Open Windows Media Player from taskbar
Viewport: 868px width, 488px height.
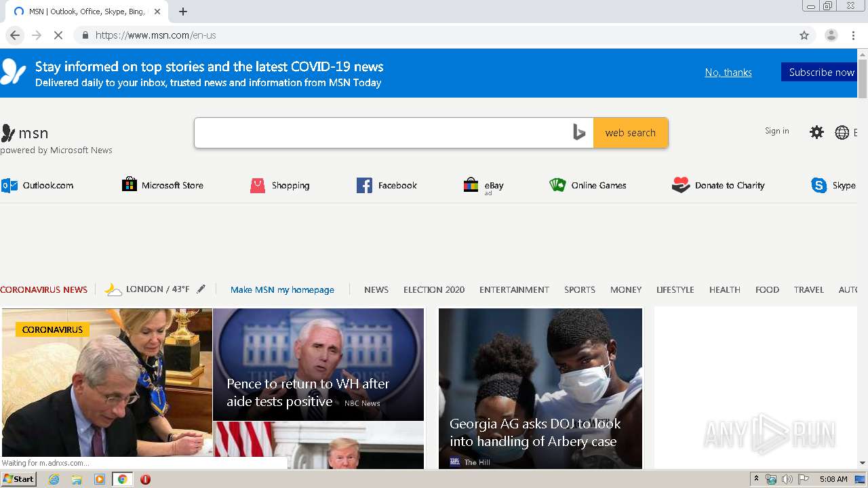point(100,479)
